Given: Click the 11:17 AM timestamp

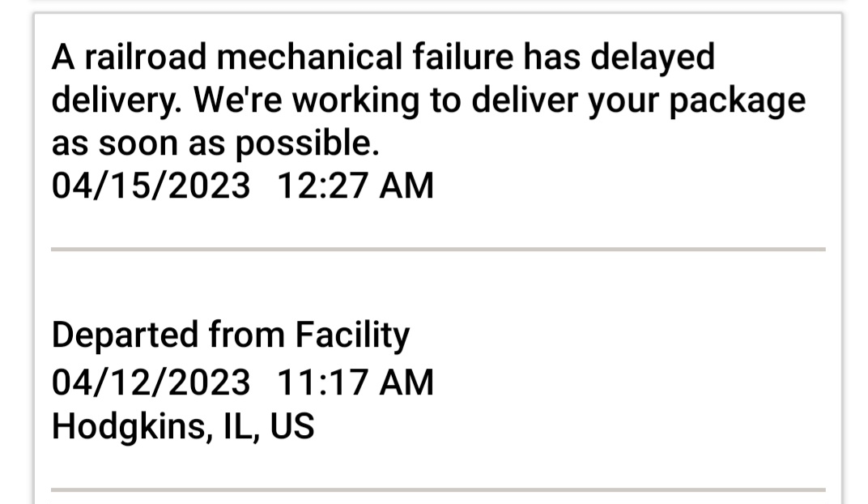Looking at the screenshot, I should (355, 382).
